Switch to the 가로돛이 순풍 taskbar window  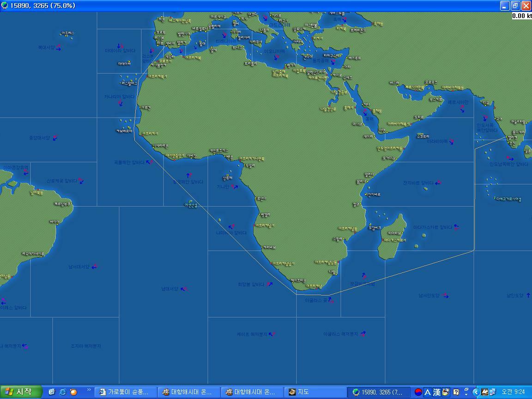tap(126, 392)
